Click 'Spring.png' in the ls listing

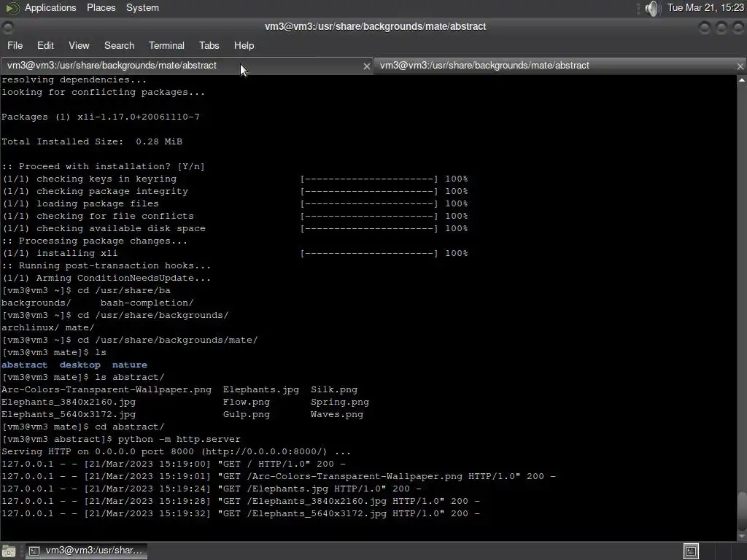click(x=340, y=402)
